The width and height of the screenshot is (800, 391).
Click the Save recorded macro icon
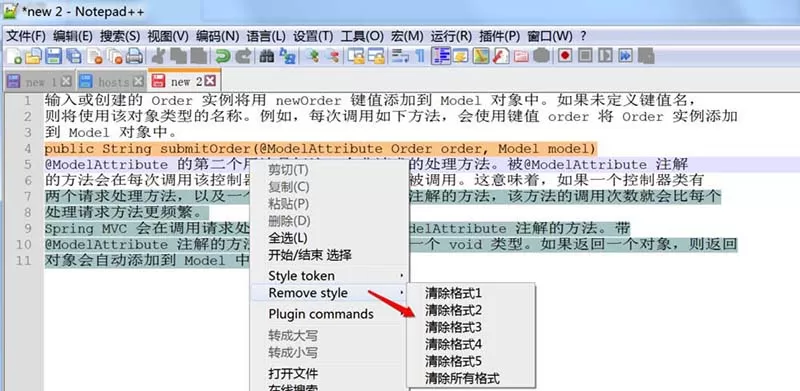click(646, 56)
